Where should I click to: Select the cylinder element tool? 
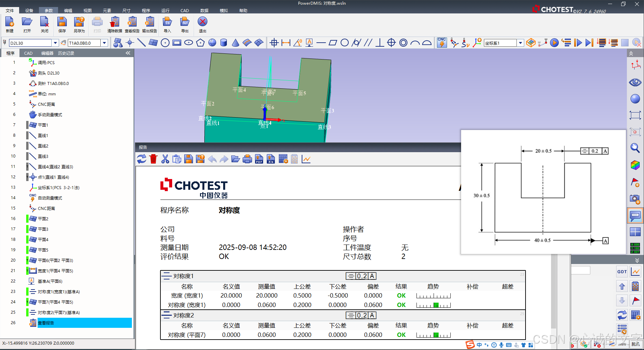223,43
